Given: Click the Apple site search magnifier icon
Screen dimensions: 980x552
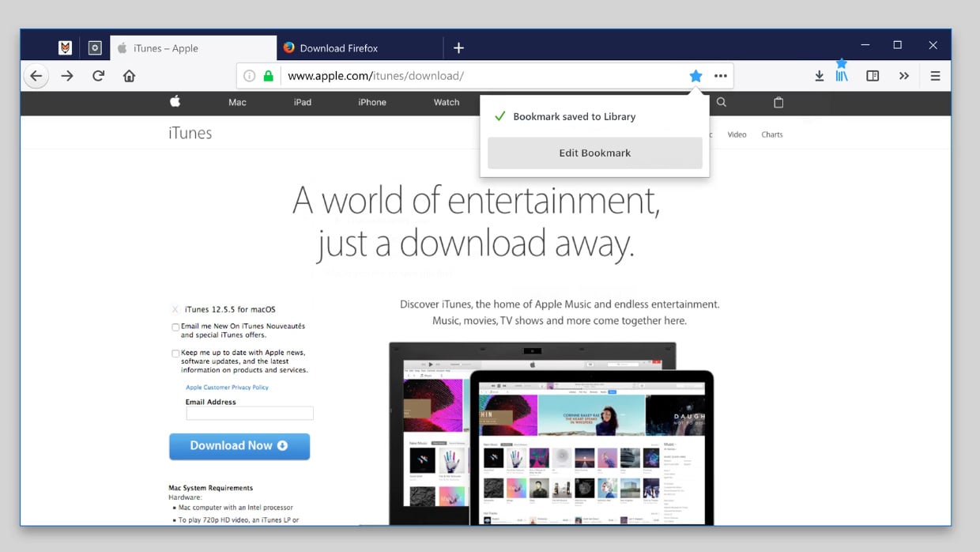Looking at the screenshot, I should click(x=722, y=102).
